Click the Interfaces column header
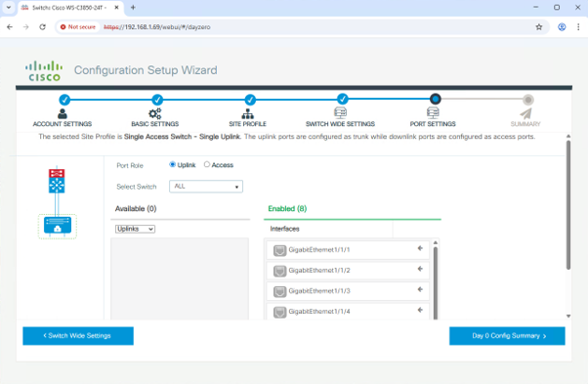 coord(284,229)
